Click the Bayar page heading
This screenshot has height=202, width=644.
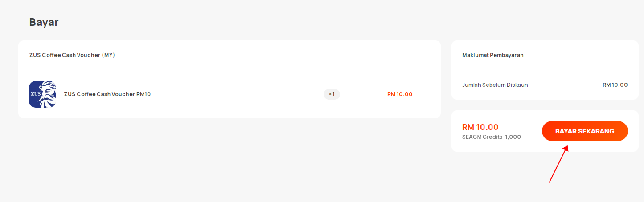[44, 22]
